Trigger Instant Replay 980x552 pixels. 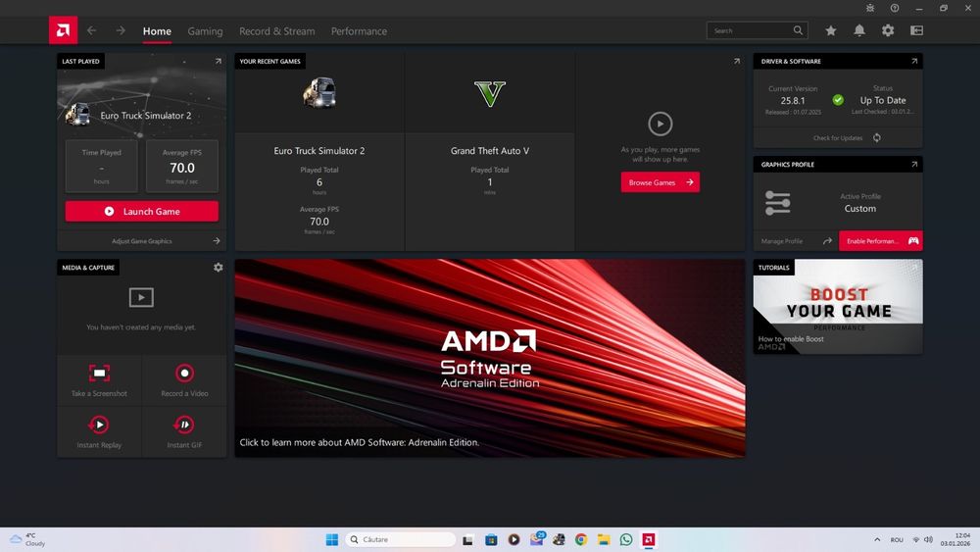(x=99, y=432)
